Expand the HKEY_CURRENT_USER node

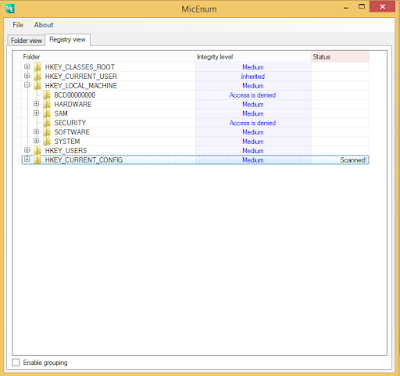point(27,76)
